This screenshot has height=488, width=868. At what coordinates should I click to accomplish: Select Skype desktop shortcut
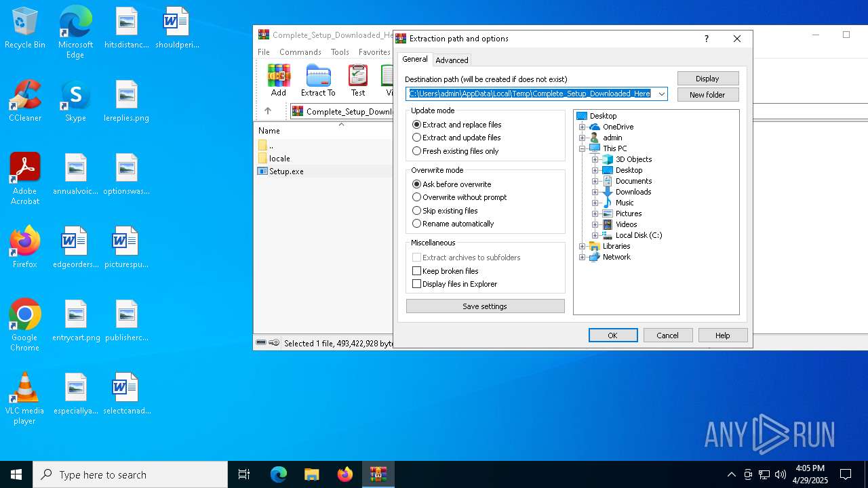point(75,101)
